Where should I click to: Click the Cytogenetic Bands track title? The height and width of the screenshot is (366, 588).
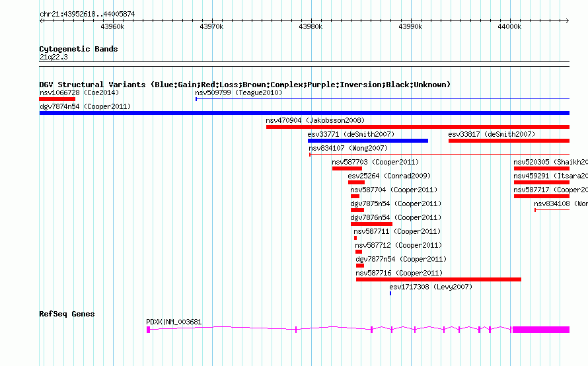[x=79, y=49]
